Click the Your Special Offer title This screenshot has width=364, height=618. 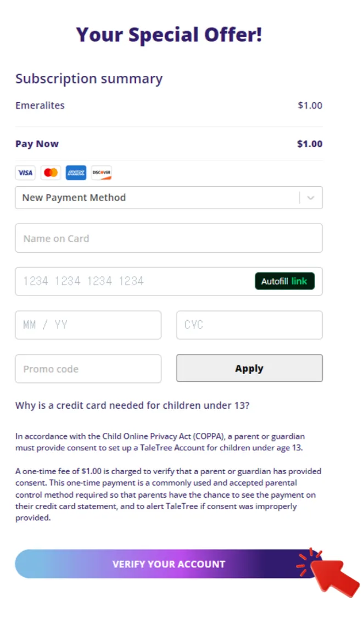169,35
